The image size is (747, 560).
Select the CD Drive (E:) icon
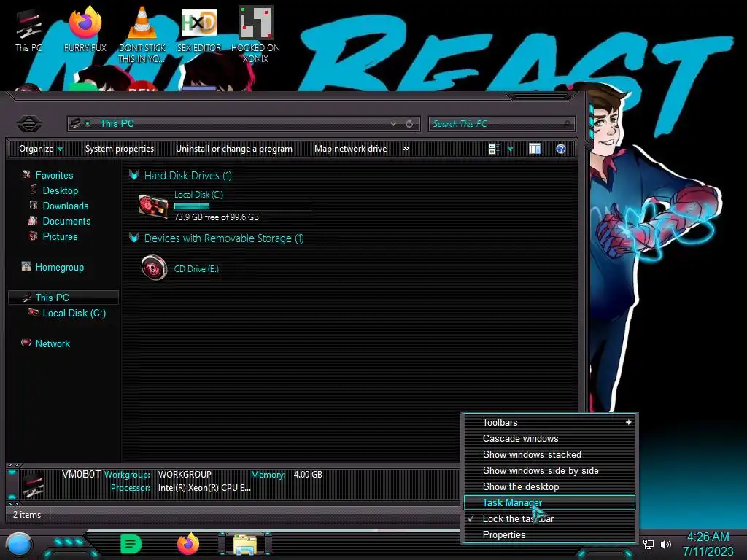(x=155, y=268)
